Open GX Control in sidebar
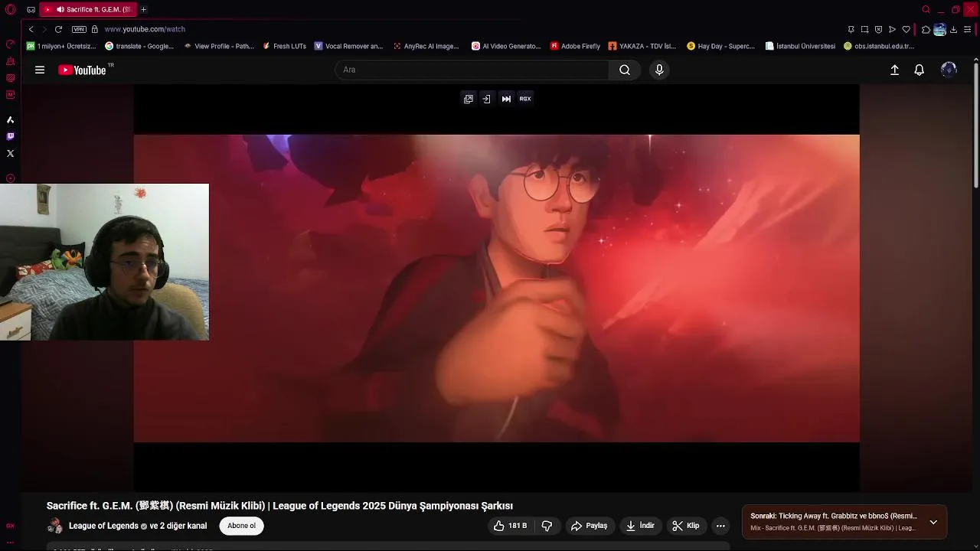The width and height of the screenshot is (980, 551). [10, 44]
